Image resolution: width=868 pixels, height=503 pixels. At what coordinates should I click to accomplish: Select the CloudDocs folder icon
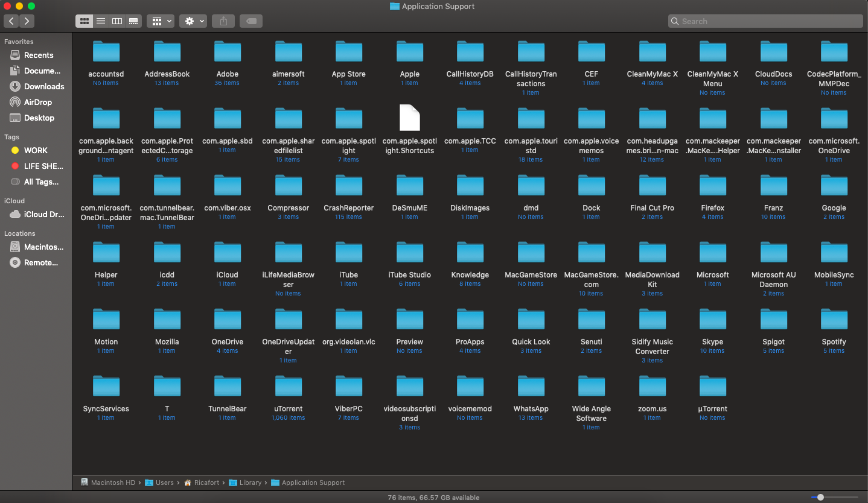click(x=774, y=52)
